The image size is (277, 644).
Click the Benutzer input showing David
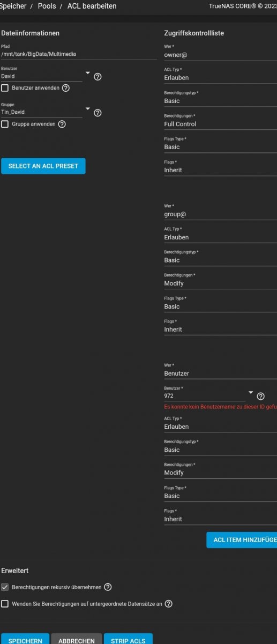tap(42, 76)
